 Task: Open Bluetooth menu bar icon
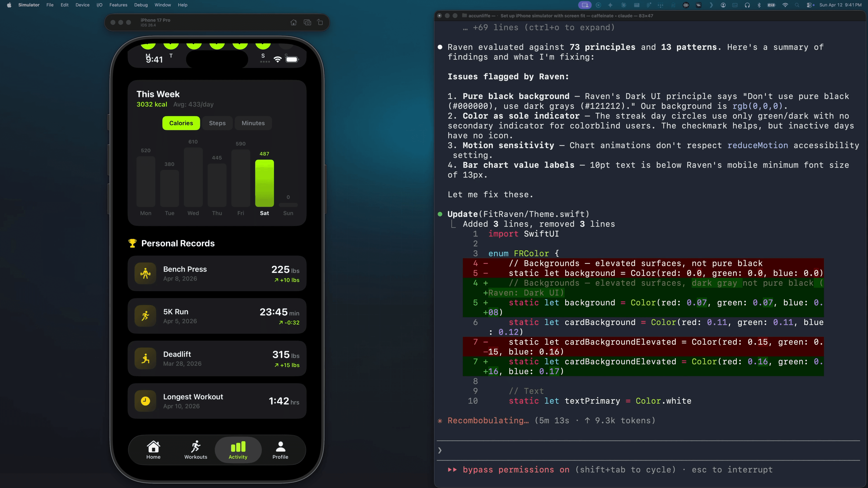[x=759, y=5]
